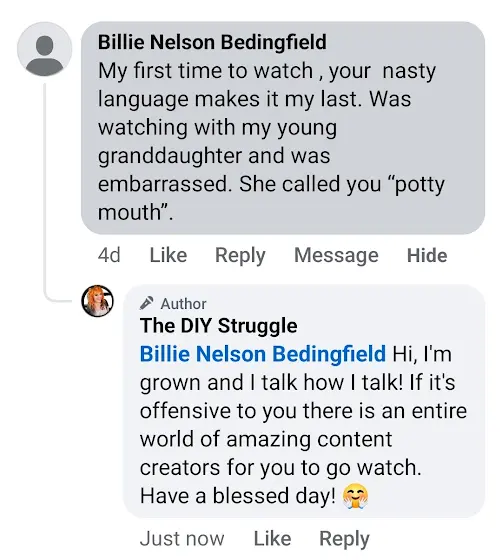Message the commenter Billie Nelson Bedingfield

tap(336, 256)
